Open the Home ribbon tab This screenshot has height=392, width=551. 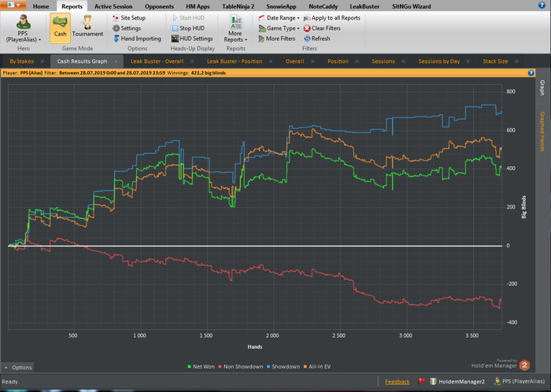[41, 6]
